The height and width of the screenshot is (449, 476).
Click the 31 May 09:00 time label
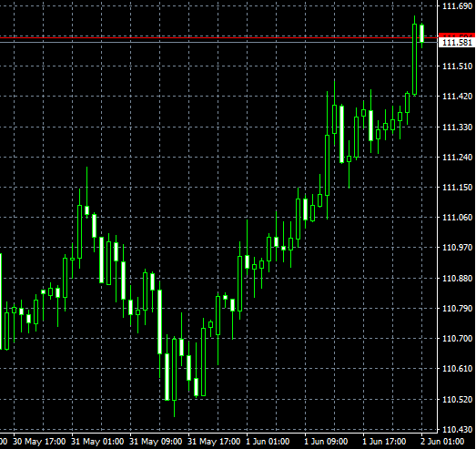point(156,442)
